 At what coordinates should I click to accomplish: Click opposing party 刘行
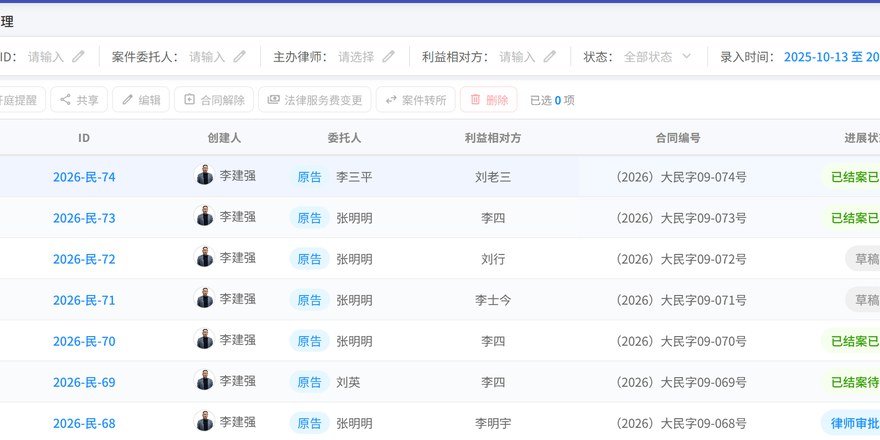click(493, 259)
